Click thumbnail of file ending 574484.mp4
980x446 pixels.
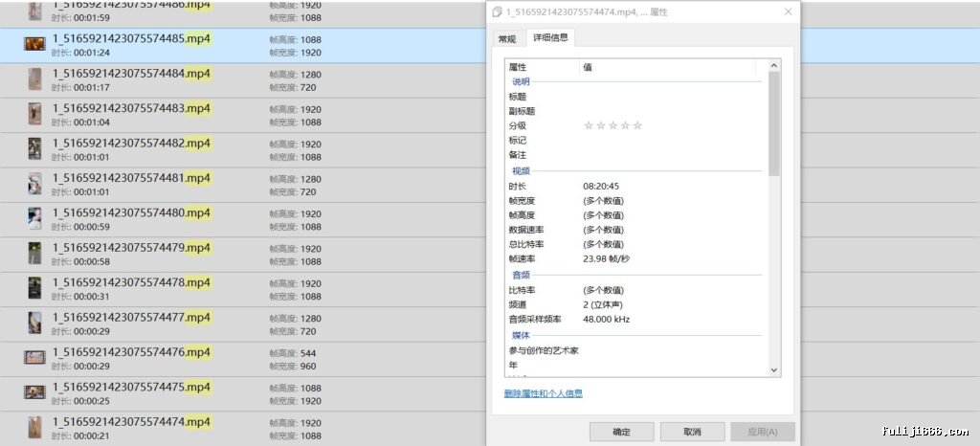coord(34,79)
